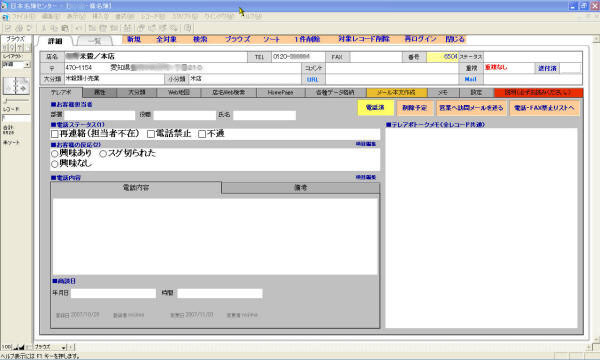Click the Paste clipboard toolbar icon
The height and width of the screenshot is (360, 600).
[65, 28]
